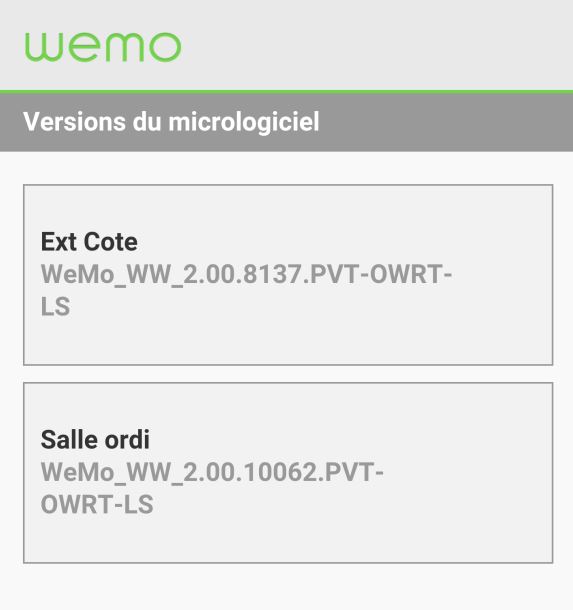This screenshot has height=610, width=573.
Task: Select the 'Versions du micrologiciel' header title
Action: click(171, 122)
